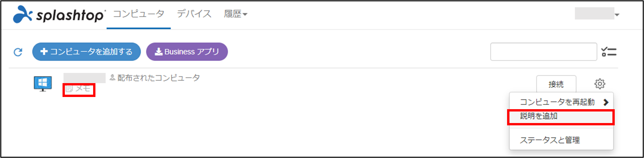Switch to the コンピュータ tab

pos(139,14)
